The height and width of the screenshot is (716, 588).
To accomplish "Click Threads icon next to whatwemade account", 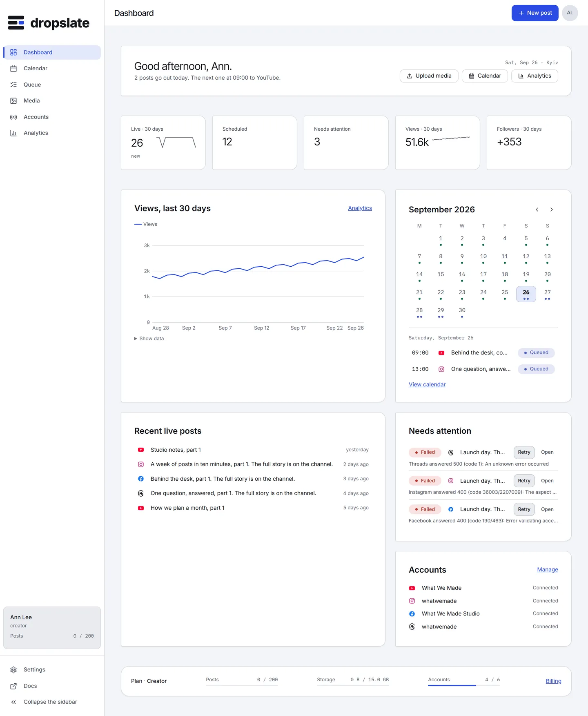I will coord(412,627).
